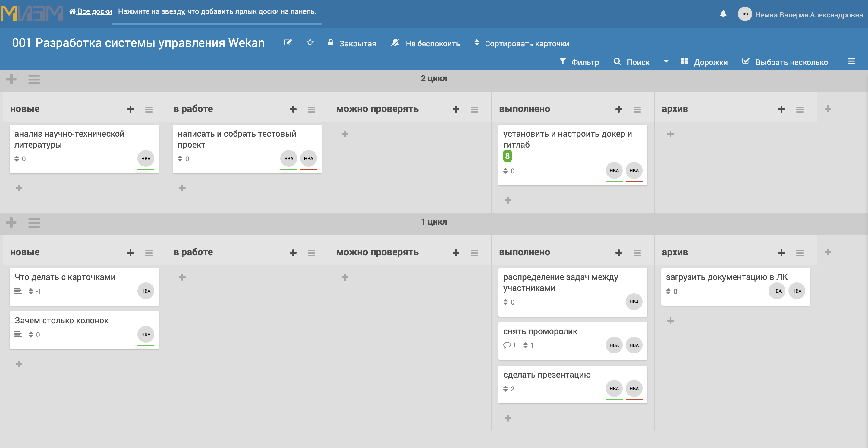The image size is (868, 448).
Task: Open user menu Немна Валерия Александровна
Action: click(809, 15)
